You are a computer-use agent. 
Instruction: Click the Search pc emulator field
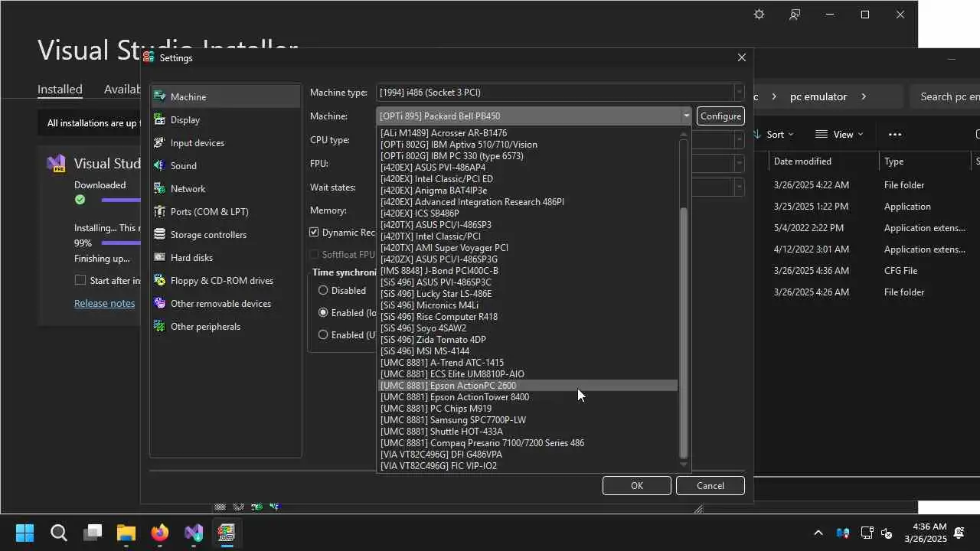tap(946, 96)
